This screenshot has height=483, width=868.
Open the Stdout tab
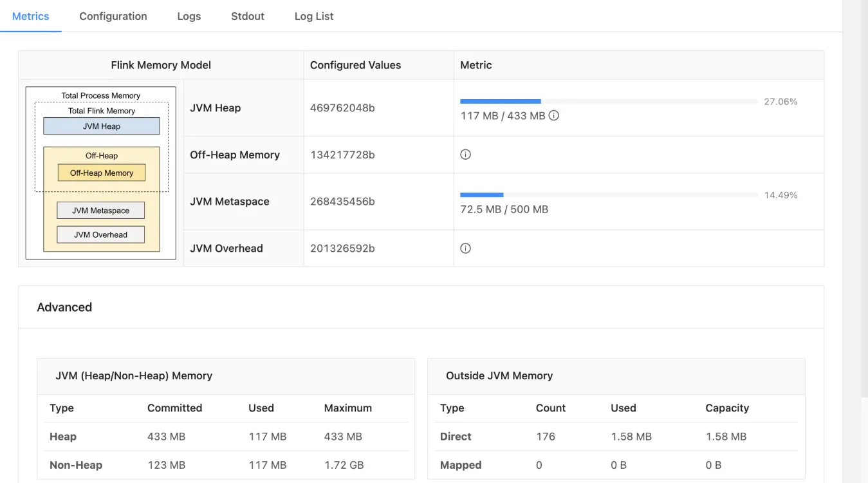coord(248,16)
